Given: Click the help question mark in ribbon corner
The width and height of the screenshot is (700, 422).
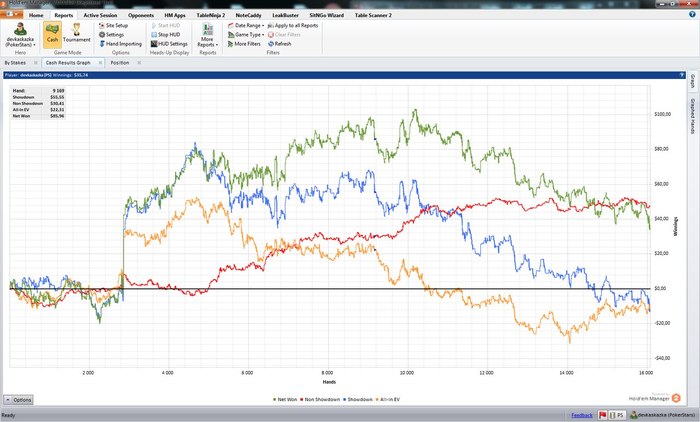Looking at the screenshot, I should [692, 14].
